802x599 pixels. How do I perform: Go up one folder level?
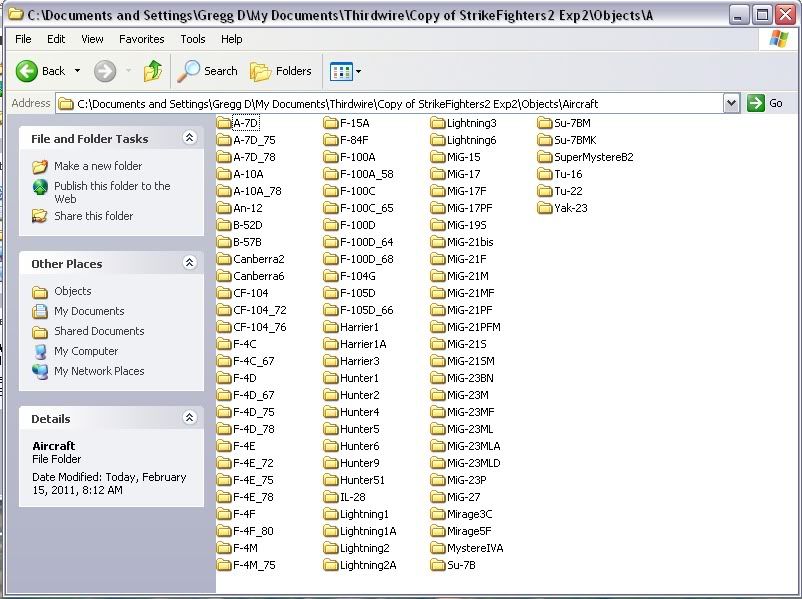tap(152, 71)
